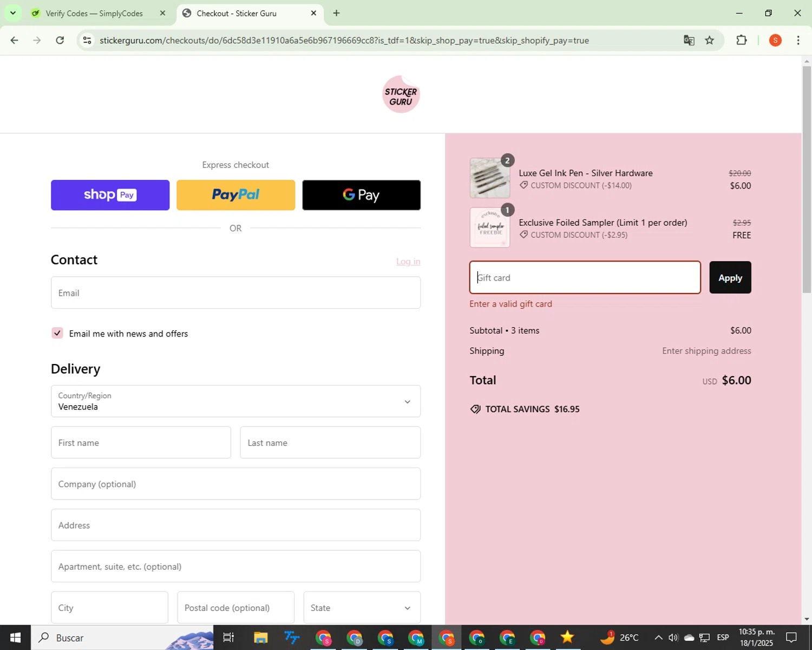Viewport: 812px width, 650px height.
Task: Click the Gift card input field
Action: (585, 277)
